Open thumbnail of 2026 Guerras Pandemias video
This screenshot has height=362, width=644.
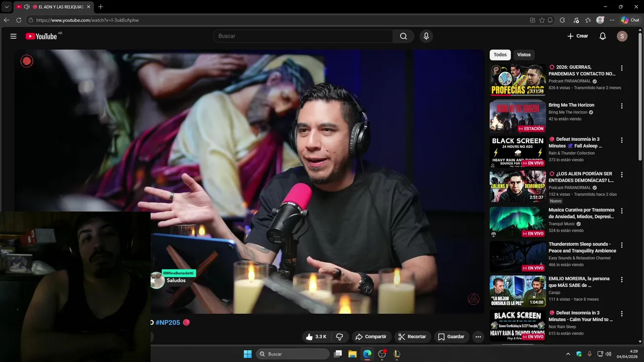[518, 80]
